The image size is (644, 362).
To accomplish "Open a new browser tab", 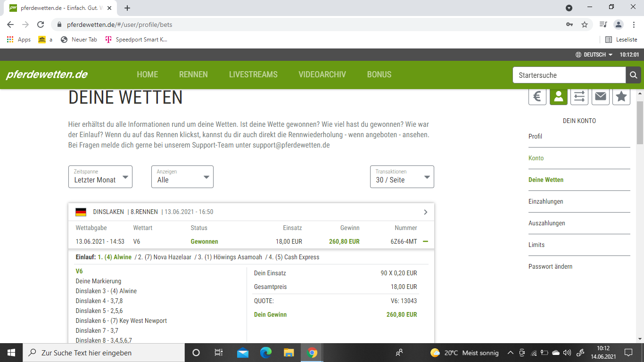I will [x=127, y=8].
